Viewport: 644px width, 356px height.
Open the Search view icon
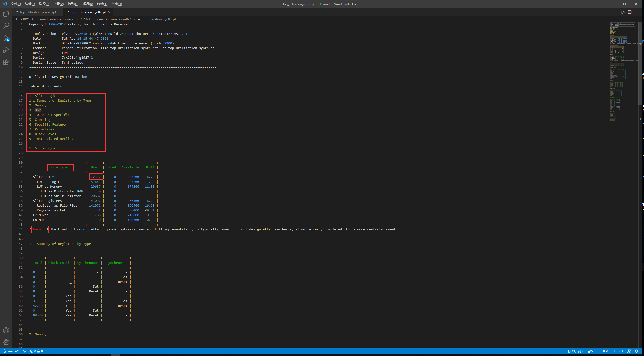point(6,26)
